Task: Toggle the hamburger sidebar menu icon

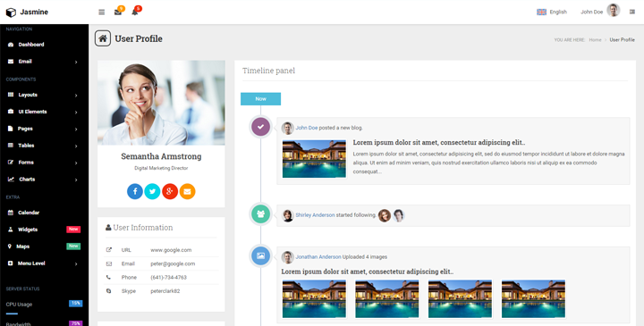Action: point(101,12)
